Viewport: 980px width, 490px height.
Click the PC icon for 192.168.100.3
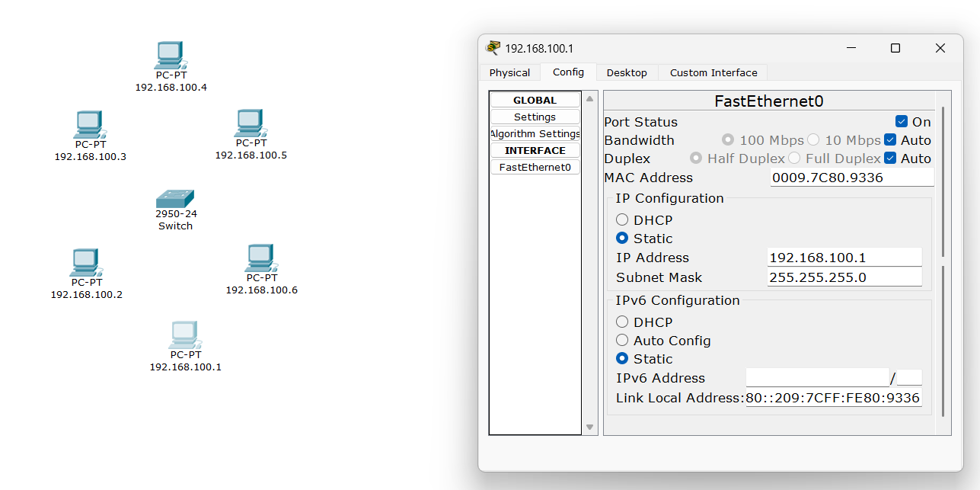coord(89,125)
